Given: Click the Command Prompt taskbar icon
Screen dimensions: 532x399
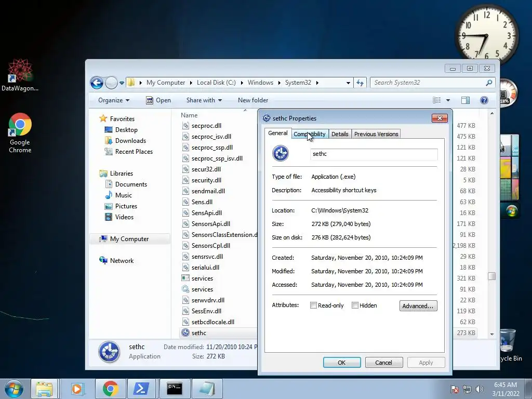Looking at the screenshot, I should pos(175,389).
